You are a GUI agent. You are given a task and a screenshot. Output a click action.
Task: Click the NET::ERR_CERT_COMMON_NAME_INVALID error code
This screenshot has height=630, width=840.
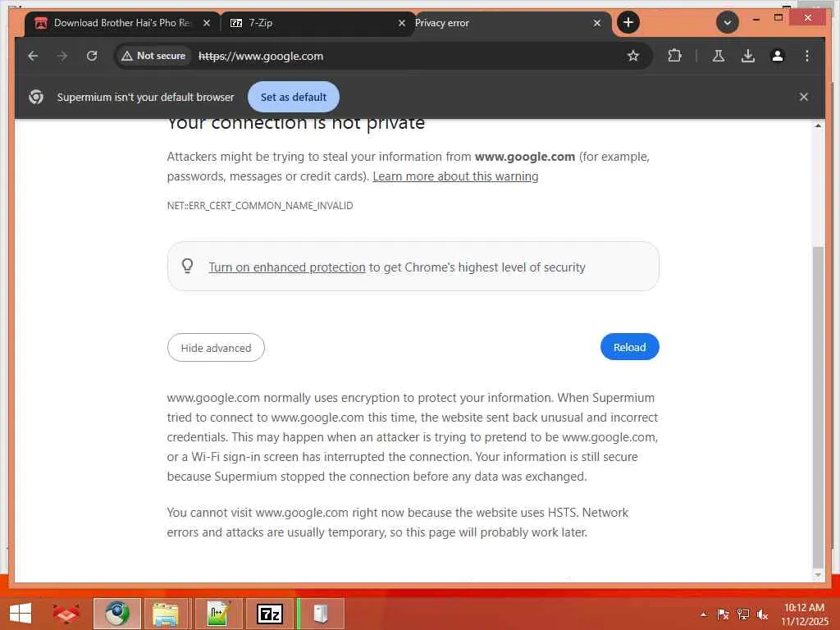pos(260,206)
